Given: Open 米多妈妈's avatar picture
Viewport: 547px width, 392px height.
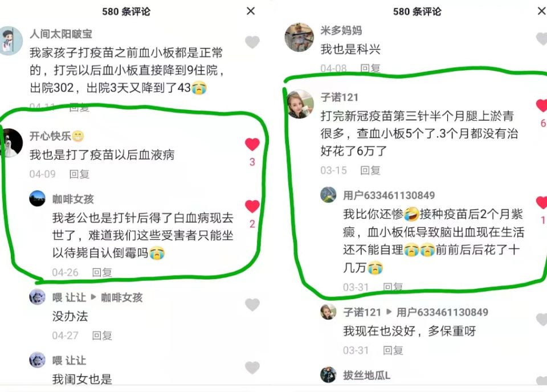Looking at the screenshot, I should [299, 37].
